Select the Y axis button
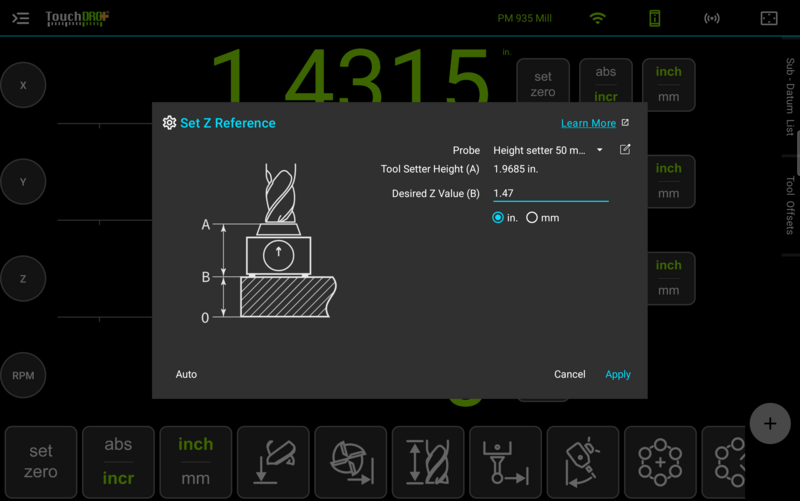The height and width of the screenshot is (501, 800). coord(23,182)
